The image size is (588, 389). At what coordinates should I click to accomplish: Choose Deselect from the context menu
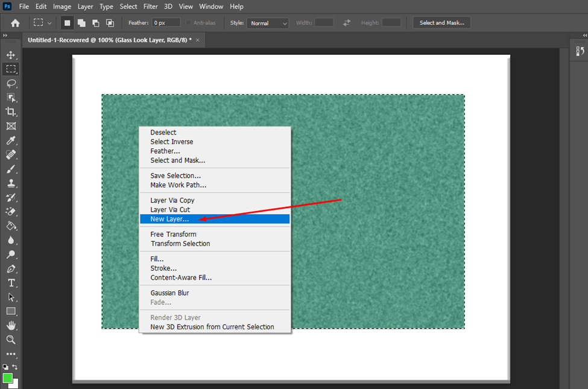point(215,133)
